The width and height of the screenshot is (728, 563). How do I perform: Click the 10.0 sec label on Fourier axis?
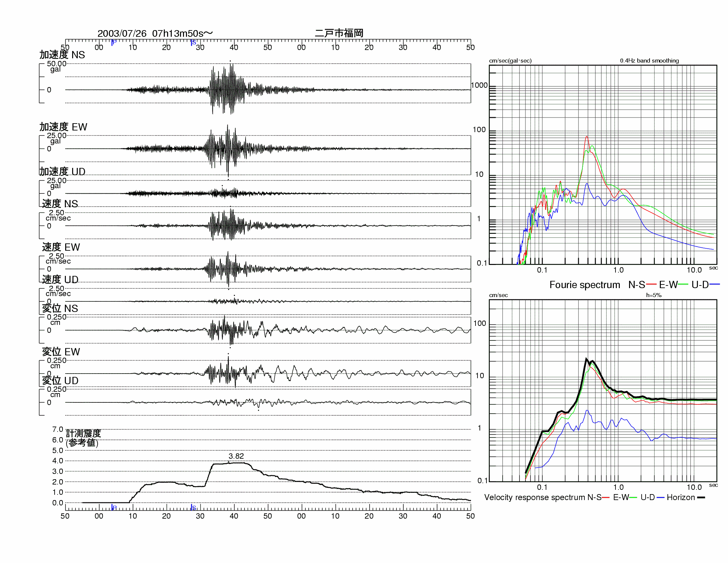(694, 270)
